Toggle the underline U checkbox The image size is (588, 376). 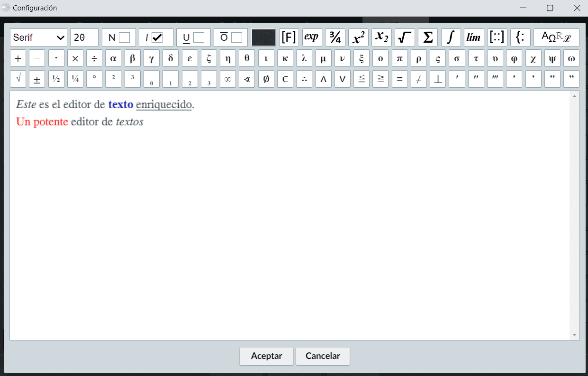point(199,37)
